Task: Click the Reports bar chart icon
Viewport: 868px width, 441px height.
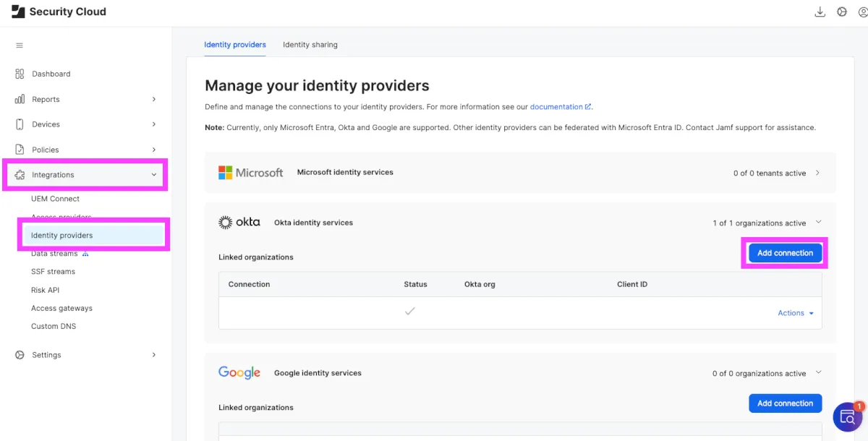Action: (x=20, y=99)
